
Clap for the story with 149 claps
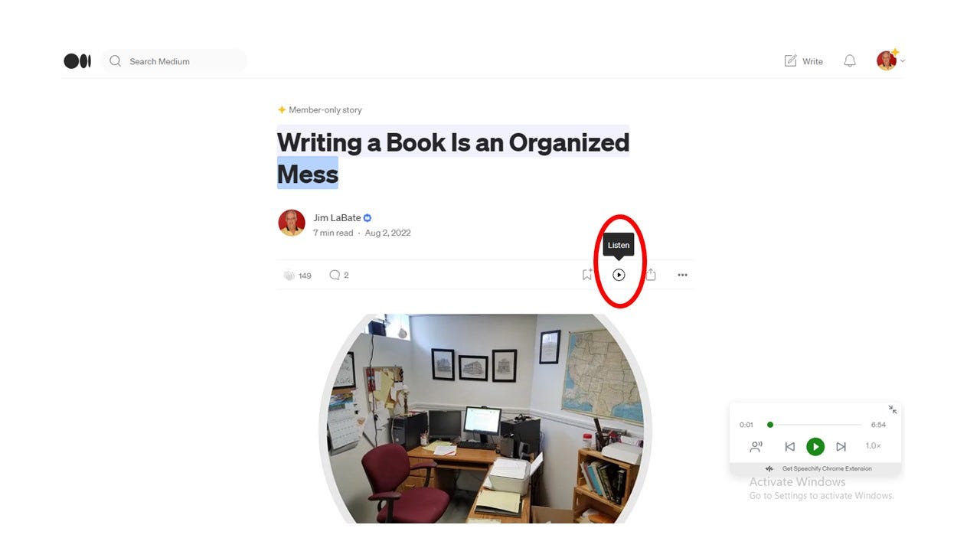click(289, 275)
